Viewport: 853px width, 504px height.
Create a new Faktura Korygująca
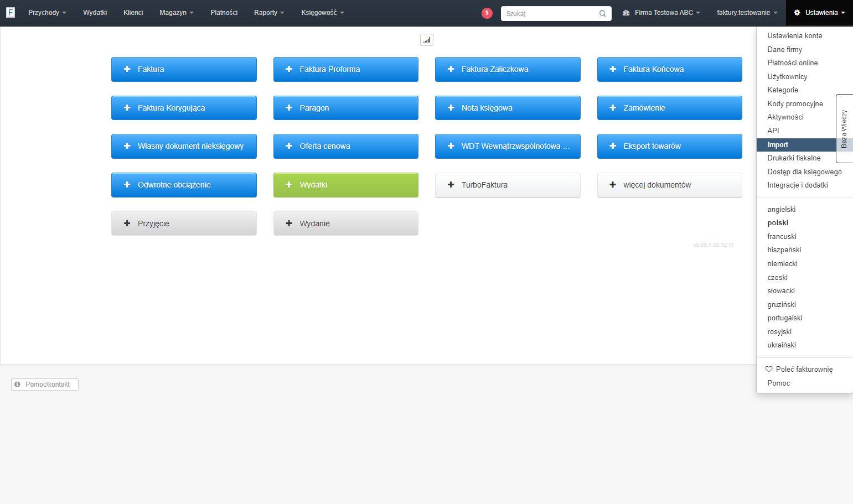pos(184,108)
